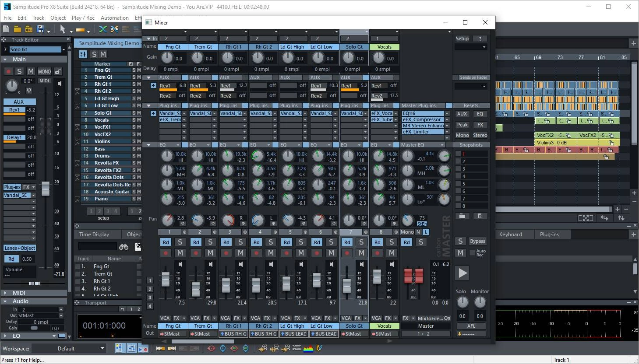Open the Automation menu
The width and height of the screenshot is (639, 364).
114,18
